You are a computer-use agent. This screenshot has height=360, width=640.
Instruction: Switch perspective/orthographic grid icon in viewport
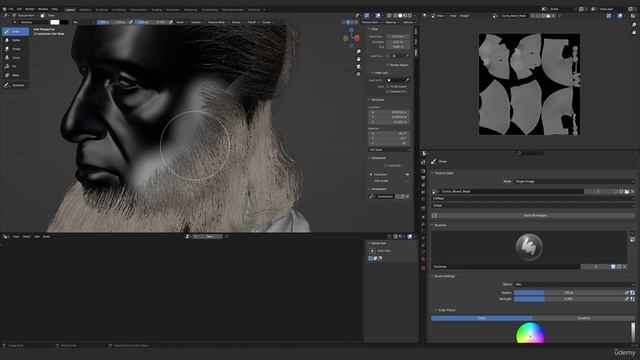(x=358, y=74)
